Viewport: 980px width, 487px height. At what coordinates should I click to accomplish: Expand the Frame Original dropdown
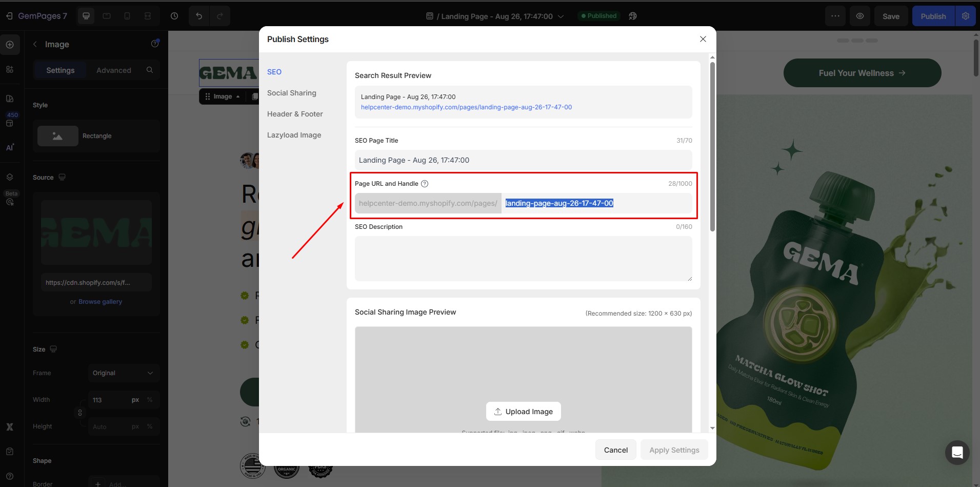[123, 373]
